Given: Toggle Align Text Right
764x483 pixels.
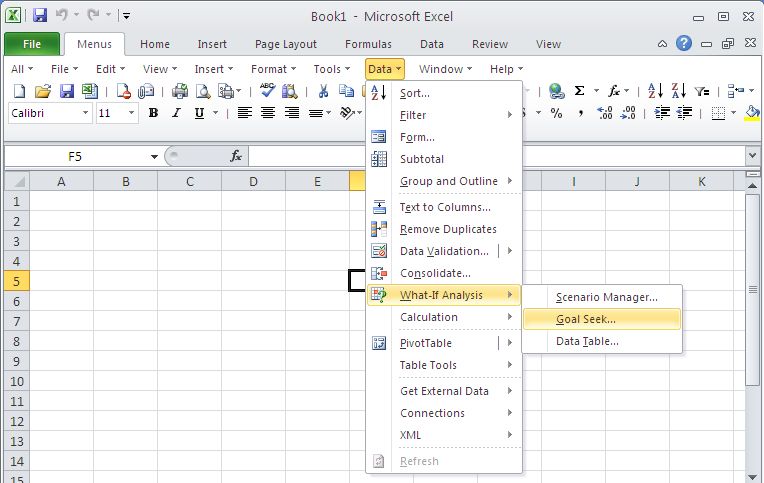Looking at the screenshot, I should (x=291, y=114).
